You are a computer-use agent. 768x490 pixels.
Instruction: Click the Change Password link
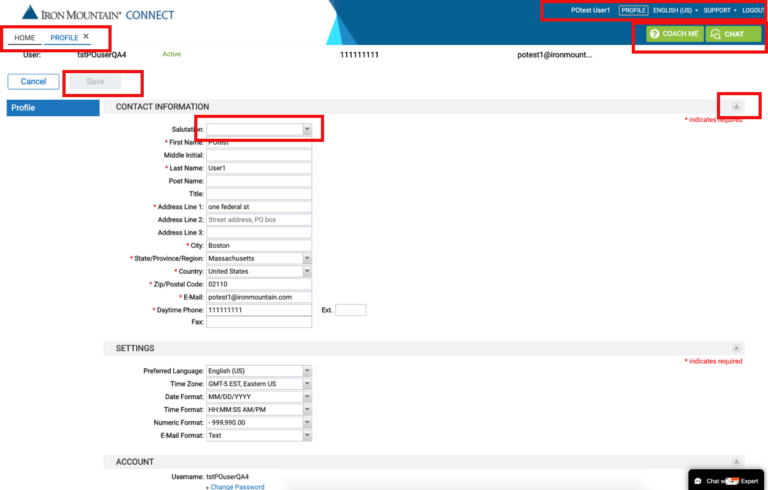pyautogui.click(x=237, y=487)
